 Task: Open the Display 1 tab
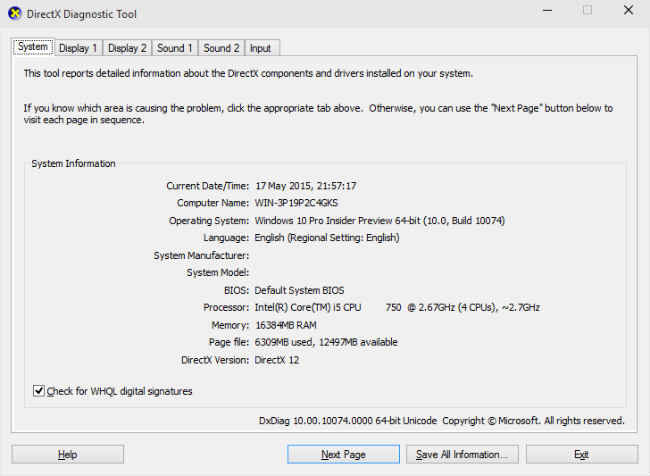(78, 48)
